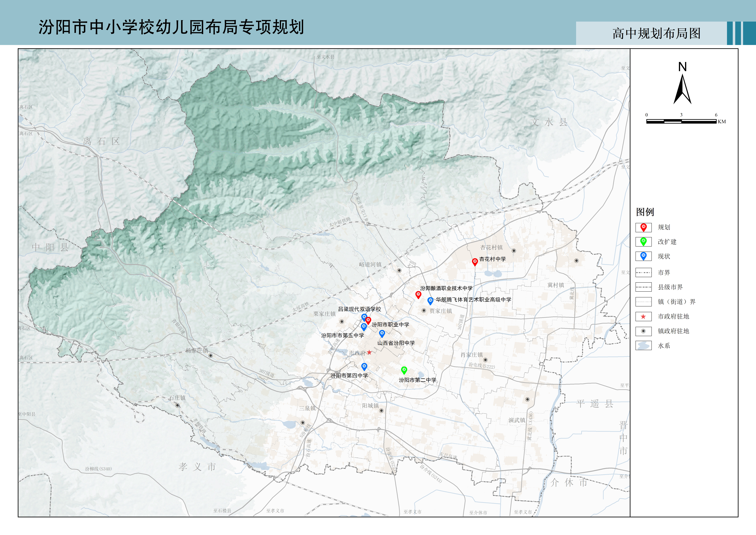The image size is (756, 535).
Task: Click the town marker for 杏花村镇
Action: 514,251
